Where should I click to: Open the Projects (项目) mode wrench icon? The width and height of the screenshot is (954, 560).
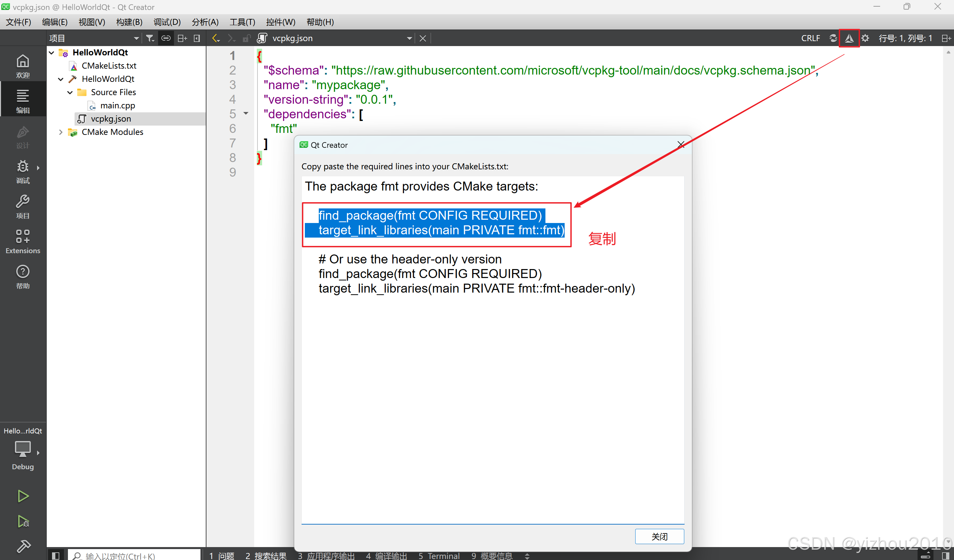[x=23, y=206]
